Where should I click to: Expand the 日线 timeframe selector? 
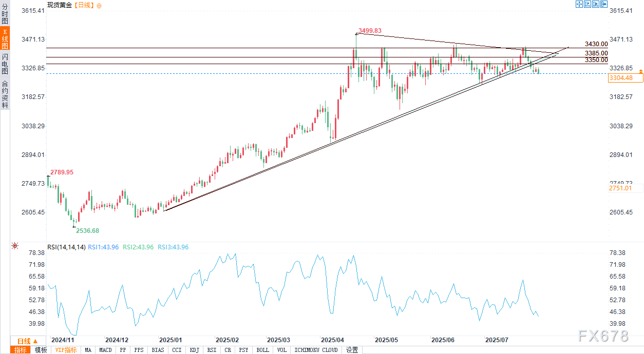click(27, 341)
